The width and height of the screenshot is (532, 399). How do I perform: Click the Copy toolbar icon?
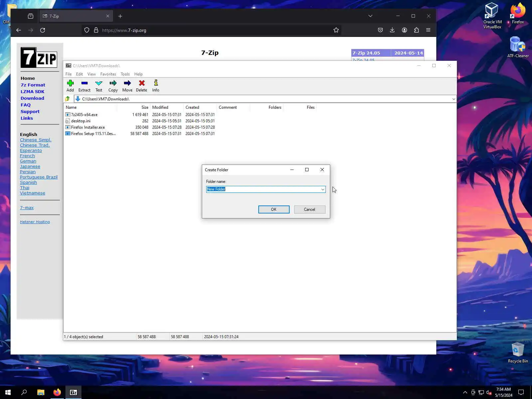pos(113,86)
